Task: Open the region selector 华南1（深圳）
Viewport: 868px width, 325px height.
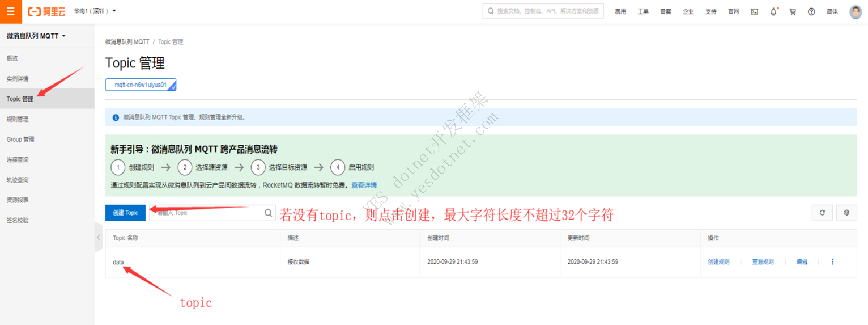Action: pos(95,11)
